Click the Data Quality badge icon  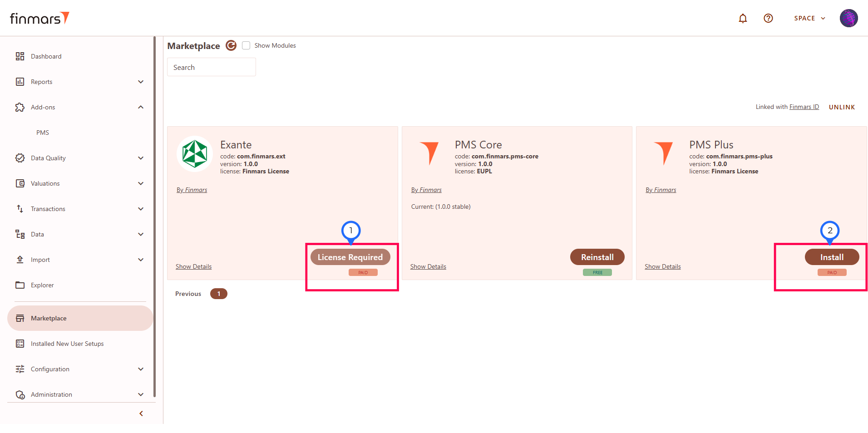pos(20,158)
